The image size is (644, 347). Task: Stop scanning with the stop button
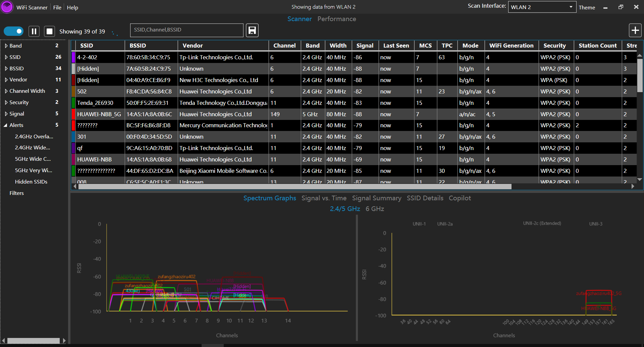coord(49,31)
